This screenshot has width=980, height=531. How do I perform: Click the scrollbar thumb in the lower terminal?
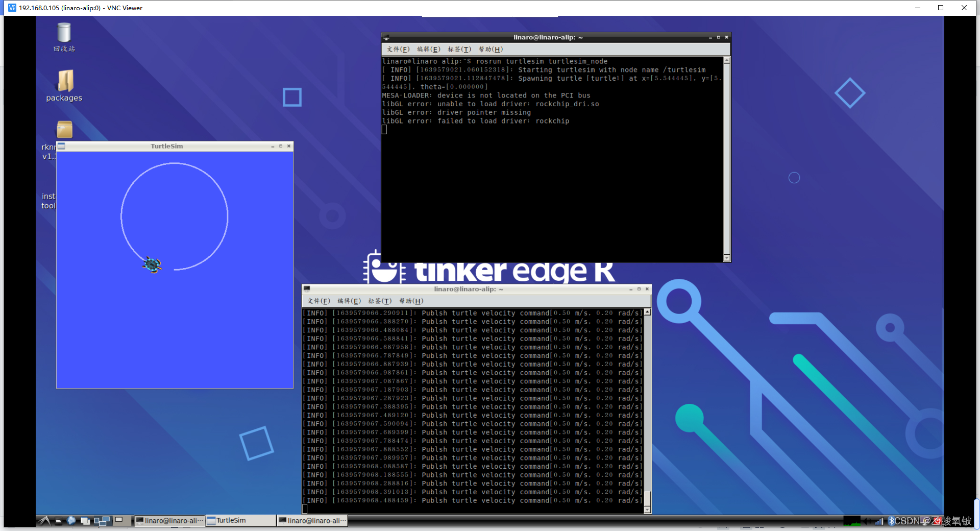[x=647, y=498]
